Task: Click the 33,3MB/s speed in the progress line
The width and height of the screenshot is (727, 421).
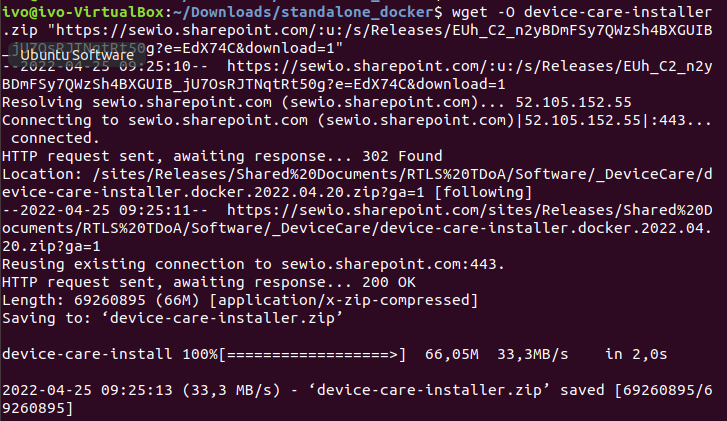Action: point(532,355)
